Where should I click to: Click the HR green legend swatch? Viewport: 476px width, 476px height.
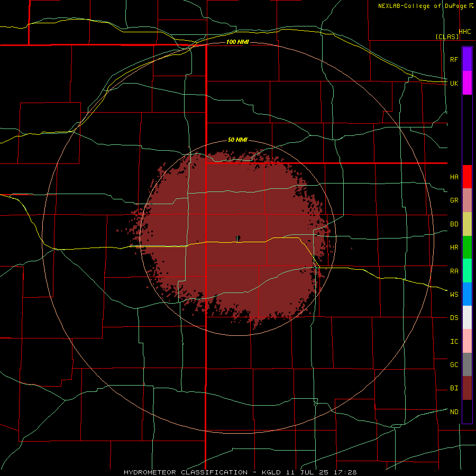tap(467, 248)
